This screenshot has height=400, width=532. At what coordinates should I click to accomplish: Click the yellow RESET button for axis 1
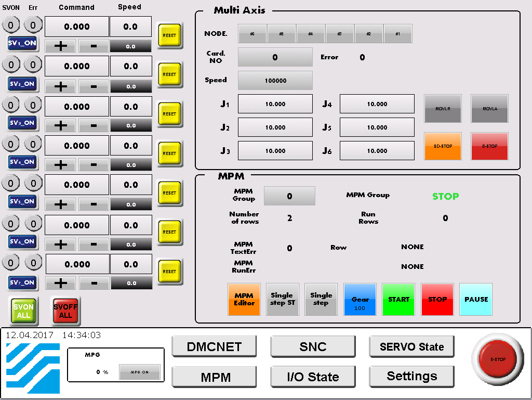click(169, 35)
